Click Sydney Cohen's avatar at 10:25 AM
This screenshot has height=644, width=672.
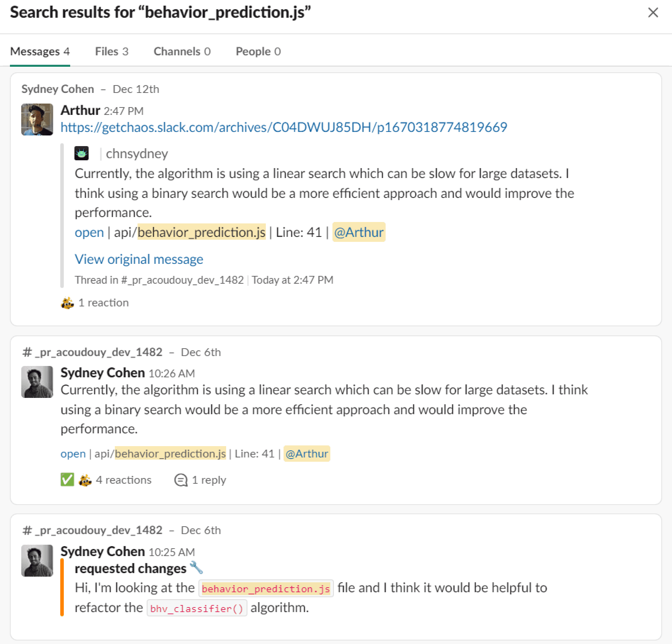pos(37,561)
